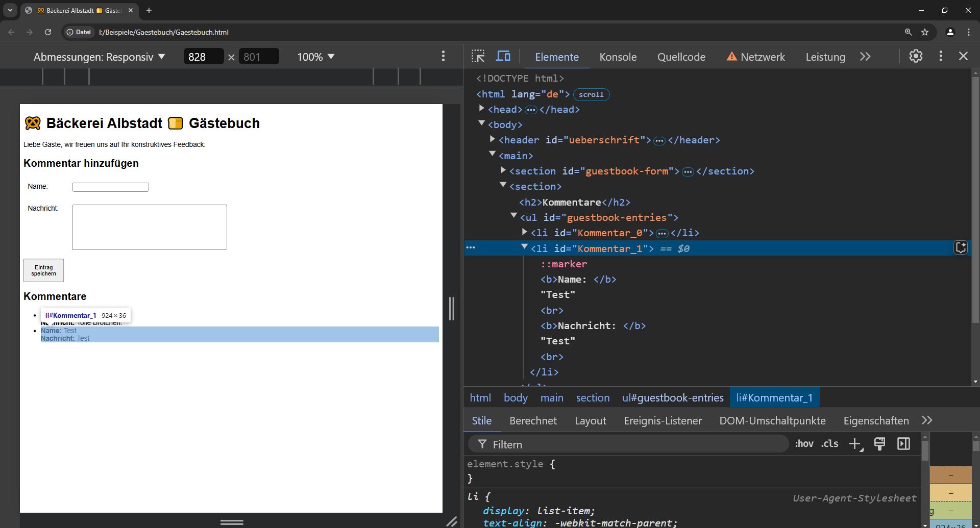This screenshot has width=980, height=528.
Task: Click Eintrag speichern button
Action: pos(43,270)
